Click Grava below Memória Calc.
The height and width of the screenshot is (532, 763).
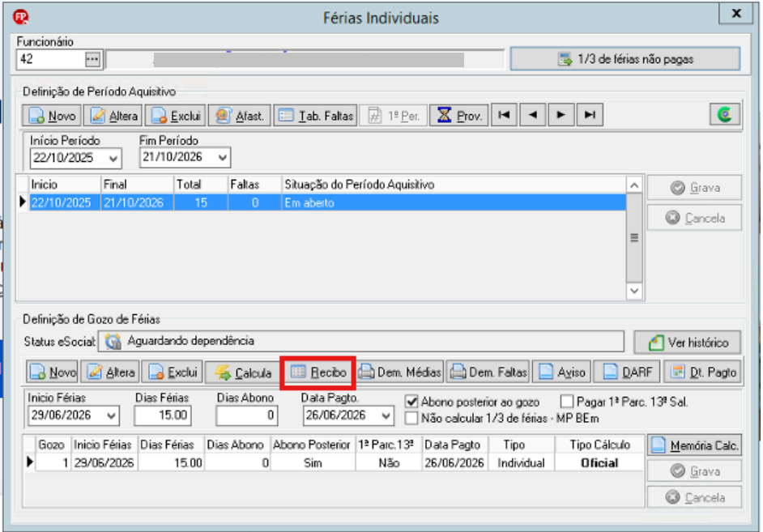click(694, 470)
